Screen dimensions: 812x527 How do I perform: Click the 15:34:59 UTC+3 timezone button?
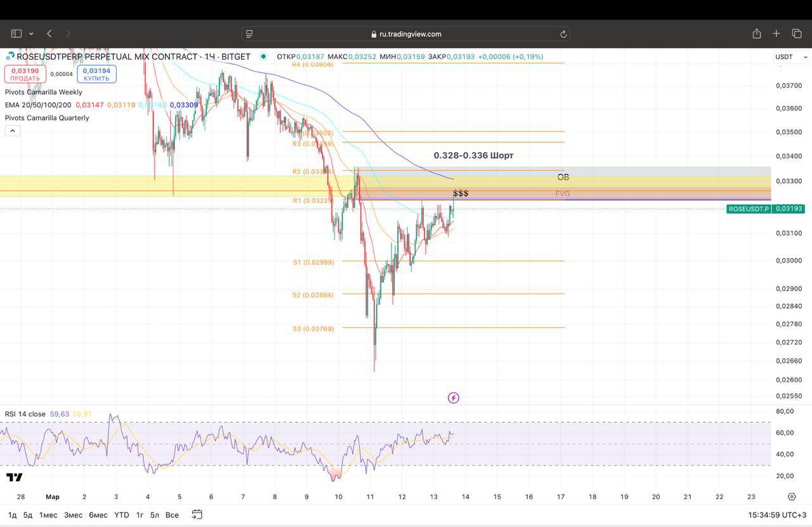coord(777,515)
